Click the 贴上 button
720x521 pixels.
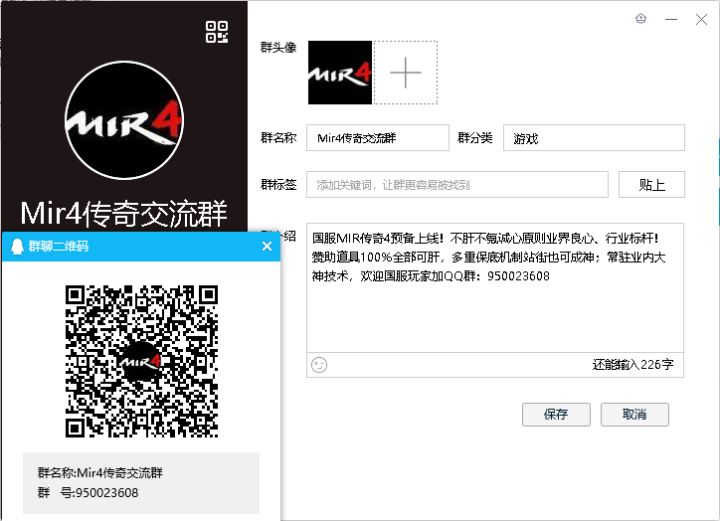[x=652, y=185]
